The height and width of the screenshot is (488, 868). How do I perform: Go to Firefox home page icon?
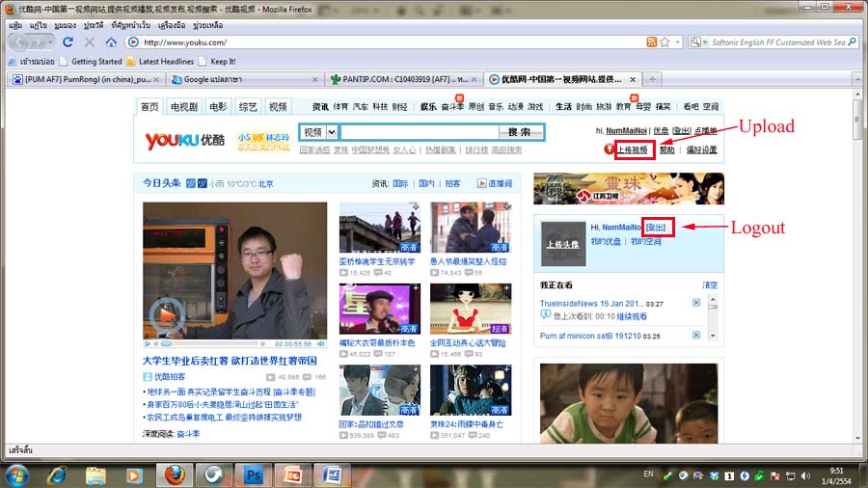111,42
